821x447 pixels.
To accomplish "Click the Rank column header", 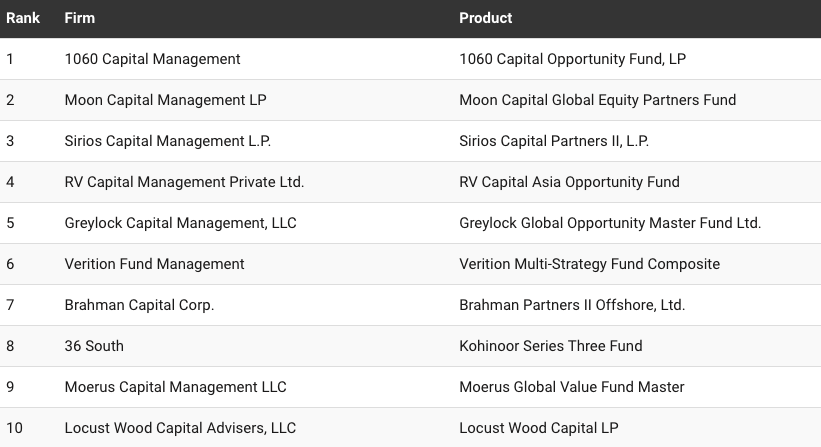I will [x=23, y=18].
